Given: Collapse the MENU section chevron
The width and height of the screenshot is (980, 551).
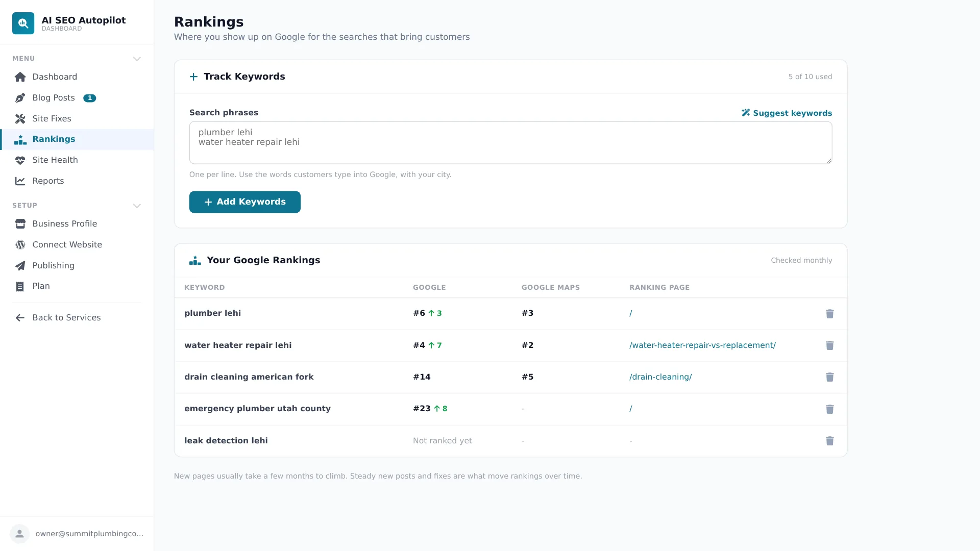Looking at the screenshot, I should (137, 59).
